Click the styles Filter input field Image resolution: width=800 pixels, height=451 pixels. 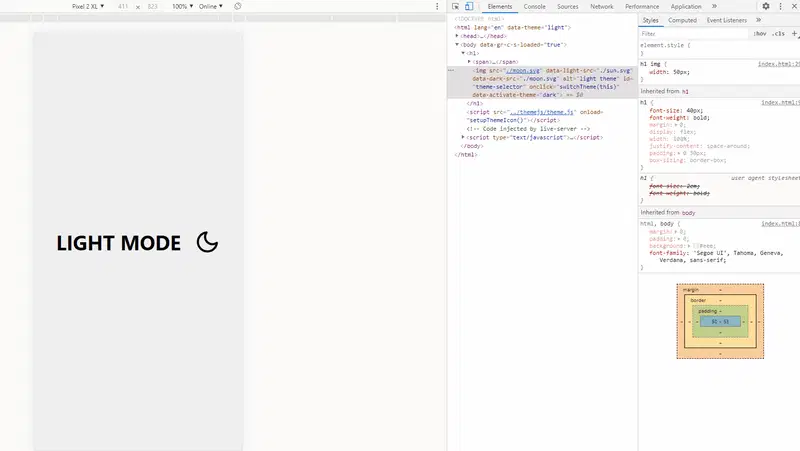pyautogui.click(x=694, y=34)
